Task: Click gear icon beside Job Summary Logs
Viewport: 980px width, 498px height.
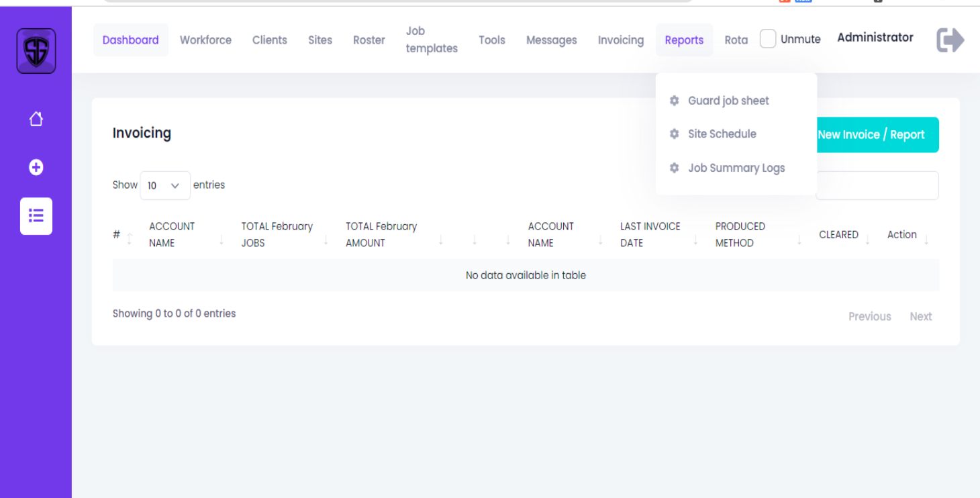Action: coord(675,168)
